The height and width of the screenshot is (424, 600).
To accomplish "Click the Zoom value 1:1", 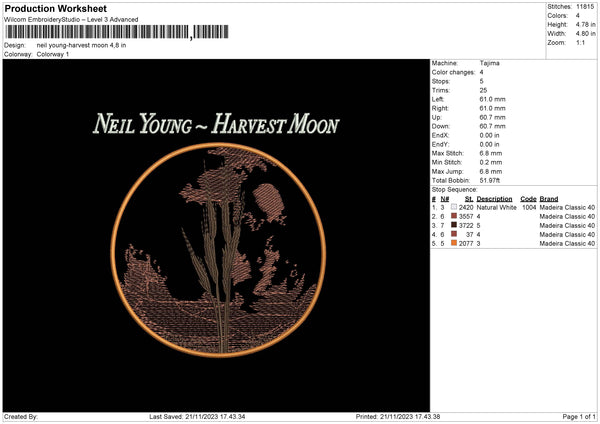I will (x=580, y=42).
